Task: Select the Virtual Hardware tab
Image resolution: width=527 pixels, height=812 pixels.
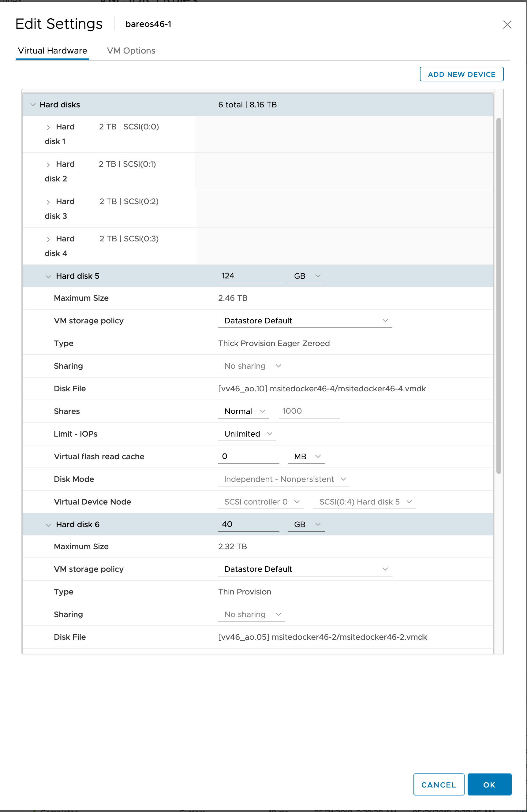Action: coord(53,51)
